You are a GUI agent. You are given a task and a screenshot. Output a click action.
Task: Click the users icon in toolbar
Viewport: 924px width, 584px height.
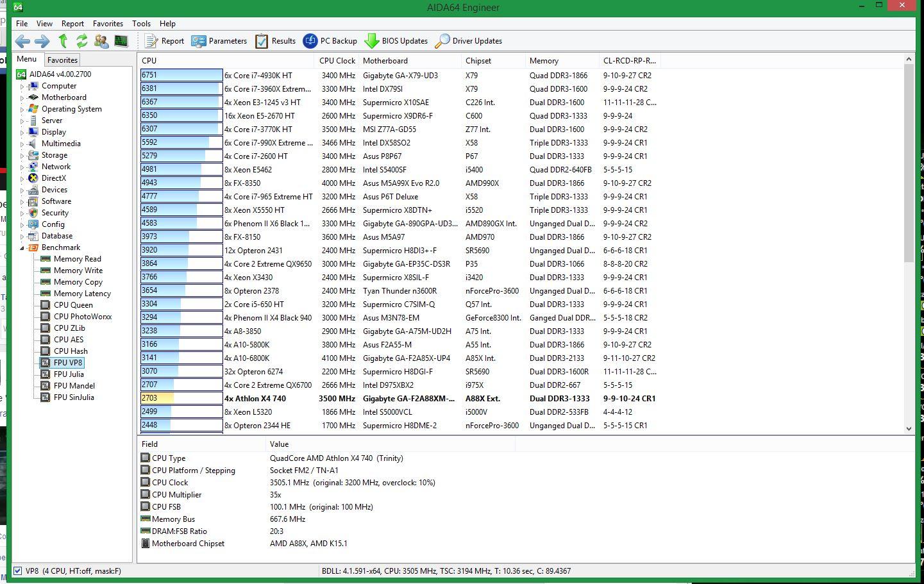pyautogui.click(x=101, y=41)
